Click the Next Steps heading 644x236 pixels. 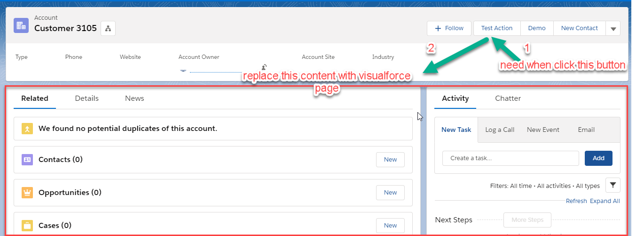click(454, 220)
